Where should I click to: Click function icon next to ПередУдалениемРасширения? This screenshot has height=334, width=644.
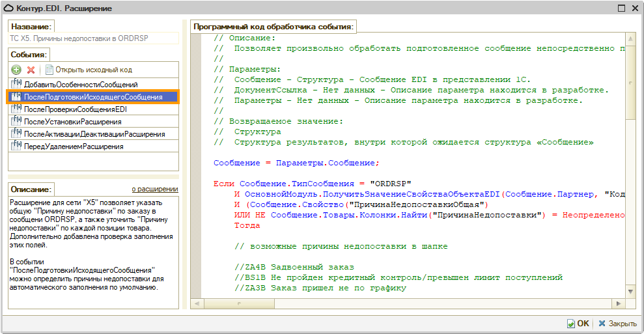[17, 146]
